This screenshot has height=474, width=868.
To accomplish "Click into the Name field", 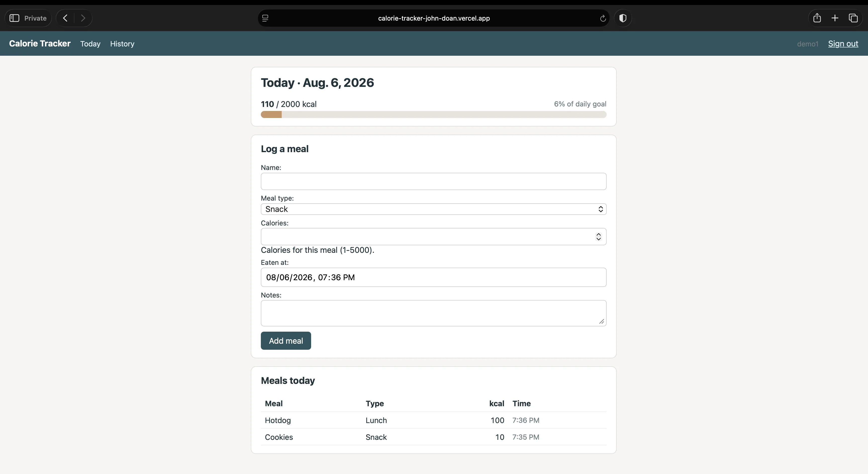I will coord(433,182).
